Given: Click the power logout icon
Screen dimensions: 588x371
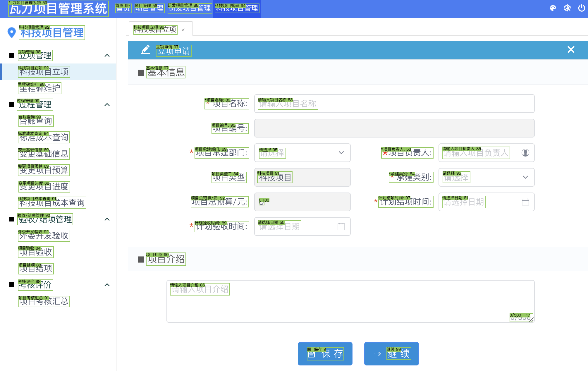Looking at the screenshot, I should (x=582, y=8).
